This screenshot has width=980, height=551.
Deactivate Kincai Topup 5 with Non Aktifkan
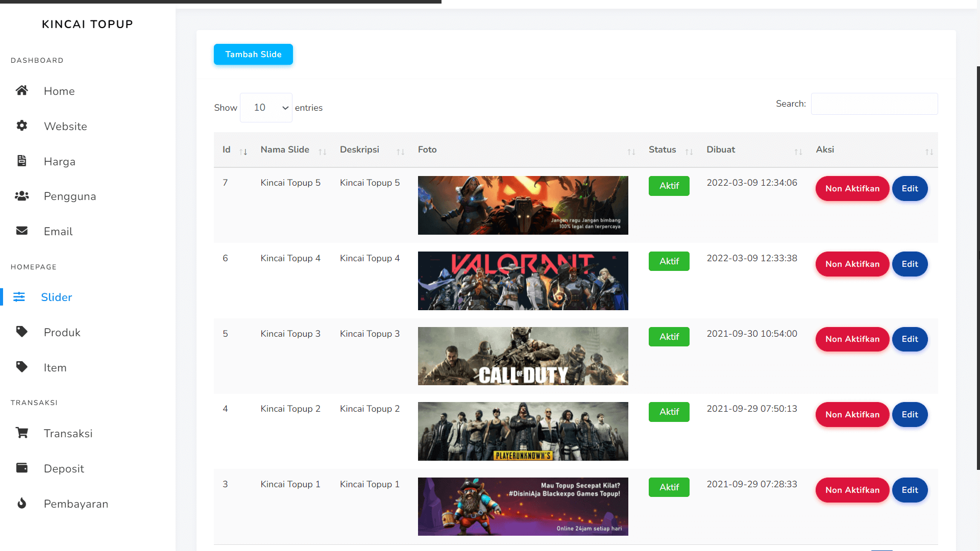pos(852,189)
